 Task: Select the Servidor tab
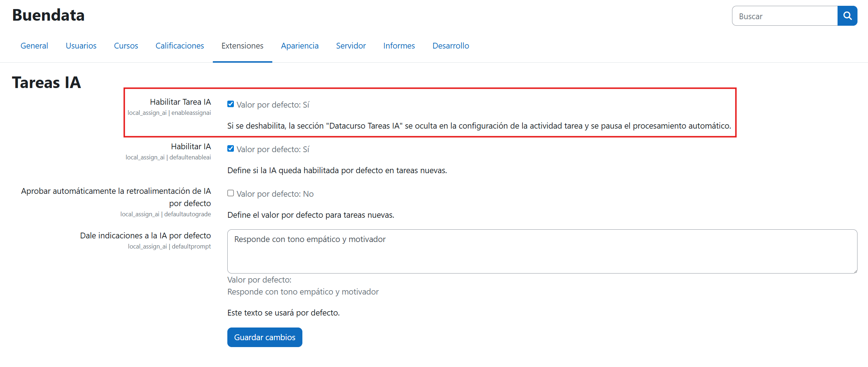pyautogui.click(x=351, y=46)
